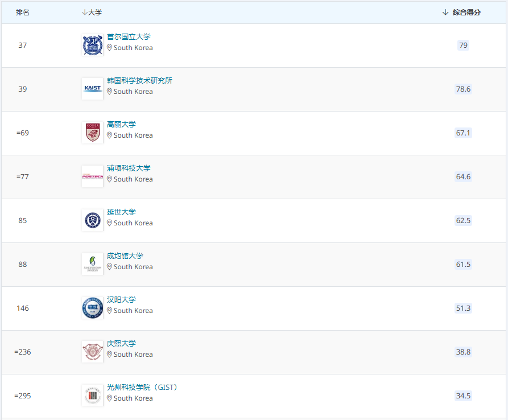This screenshot has height=420, width=508.
Task: Click location pin icon under 高丽大学
Action: click(x=109, y=135)
